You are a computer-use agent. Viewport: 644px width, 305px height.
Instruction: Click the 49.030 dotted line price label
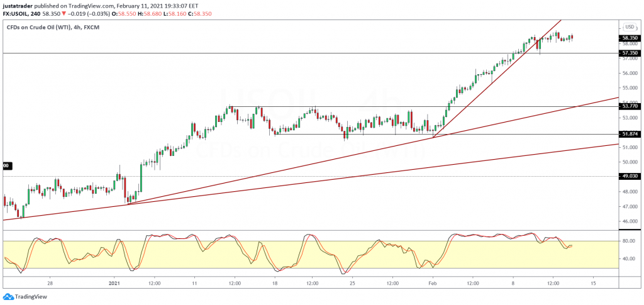coord(630,177)
